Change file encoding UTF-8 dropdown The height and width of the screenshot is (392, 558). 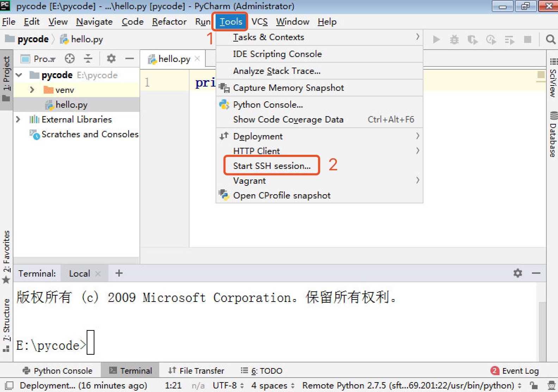pyautogui.click(x=228, y=385)
